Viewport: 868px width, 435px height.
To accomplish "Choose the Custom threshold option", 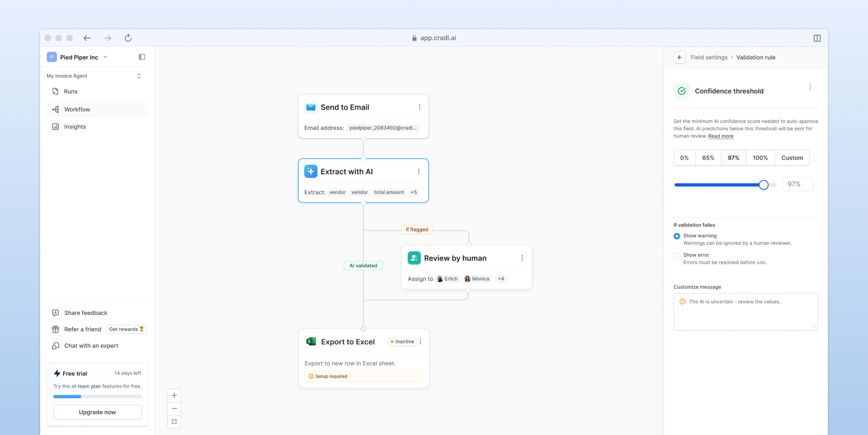I will click(792, 158).
